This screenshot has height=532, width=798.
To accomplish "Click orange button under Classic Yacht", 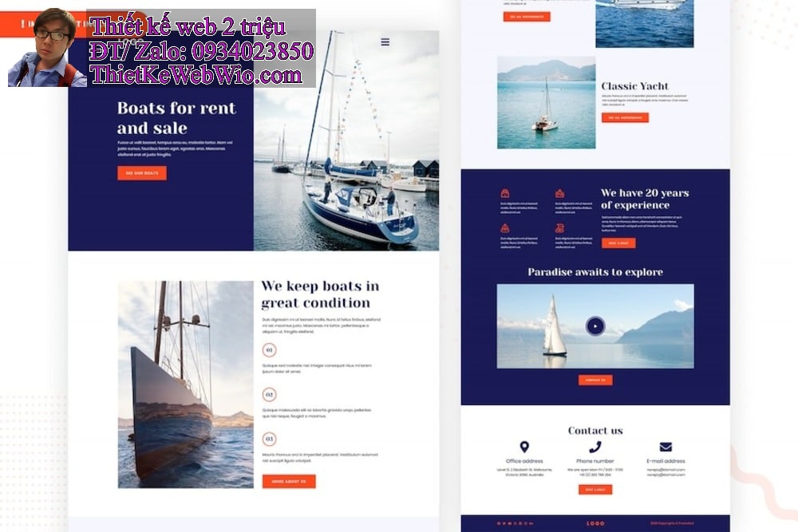I will coord(625,117).
